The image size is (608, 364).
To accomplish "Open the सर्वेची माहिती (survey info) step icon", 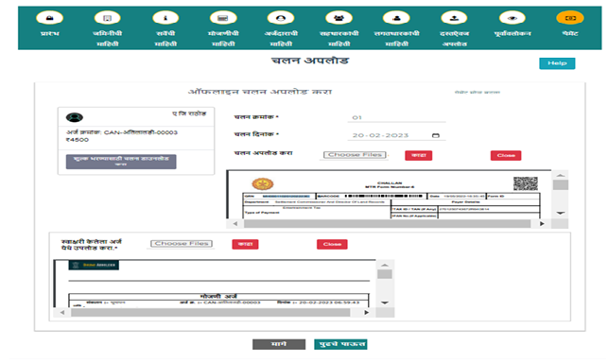I will pyautogui.click(x=165, y=18).
